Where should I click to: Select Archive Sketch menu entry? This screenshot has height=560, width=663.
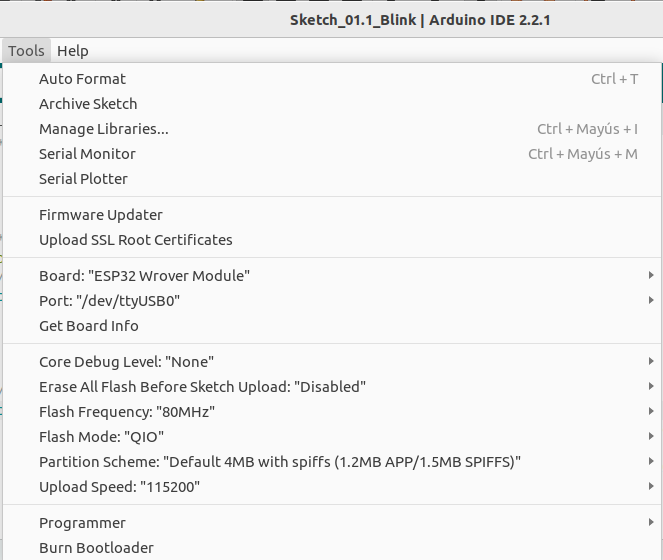pyautogui.click(x=88, y=104)
